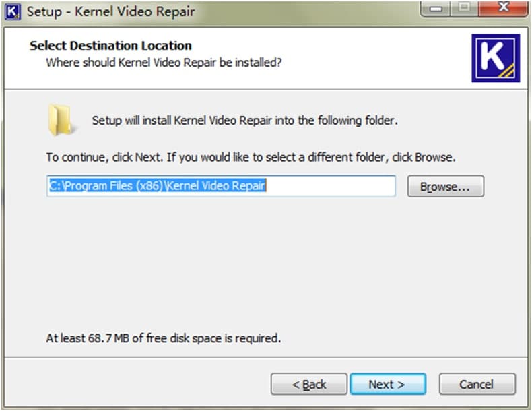Open the Browse folder dialog
Image resolution: width=532 pixels, height=411 pixels.
(445, 187)
